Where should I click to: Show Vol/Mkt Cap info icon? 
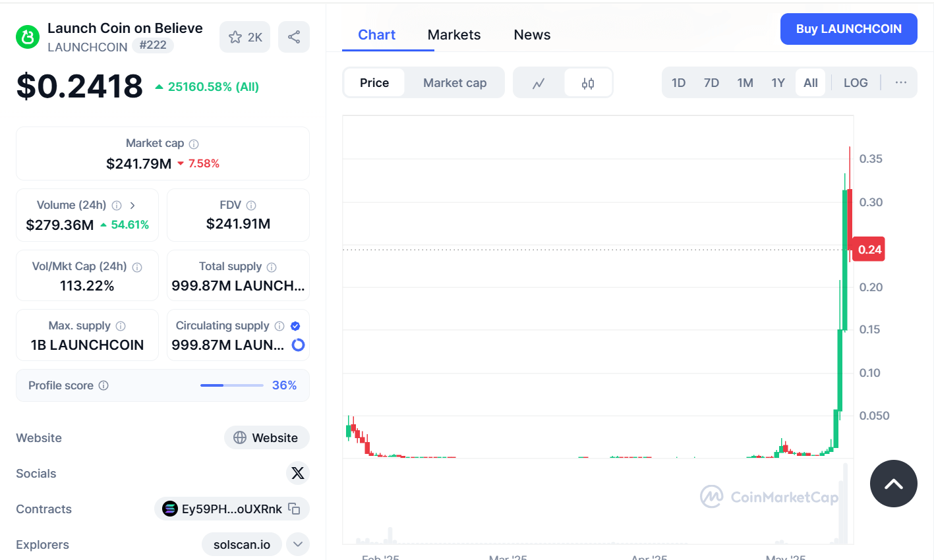pos(137,267)
